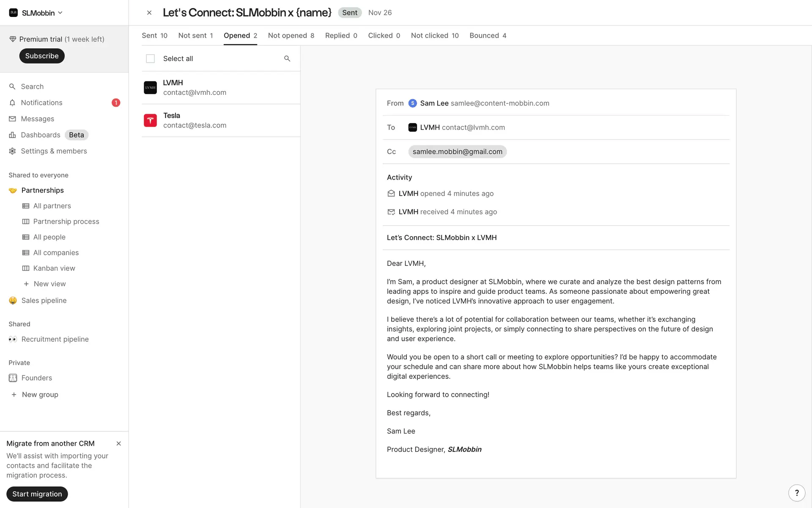The height and width of the screenshot is (508, 812).
Task: Click the Tesla logo avatar
Action: point(150,121)
